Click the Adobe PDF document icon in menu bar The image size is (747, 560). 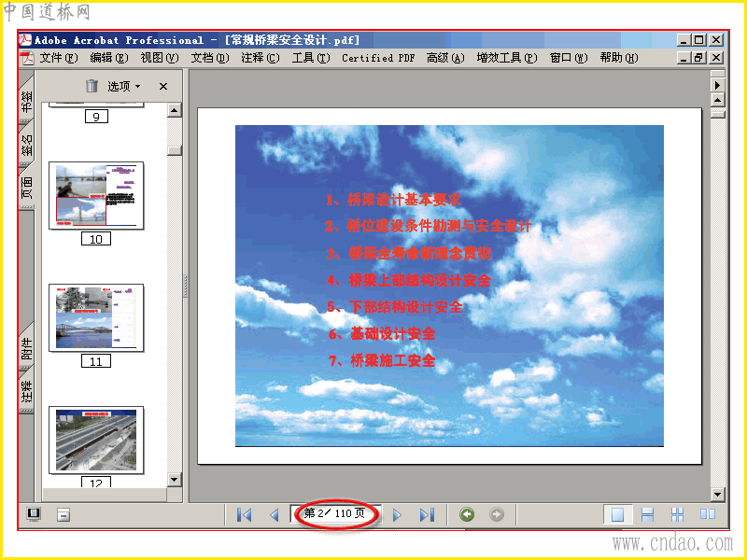coord(27,58)
